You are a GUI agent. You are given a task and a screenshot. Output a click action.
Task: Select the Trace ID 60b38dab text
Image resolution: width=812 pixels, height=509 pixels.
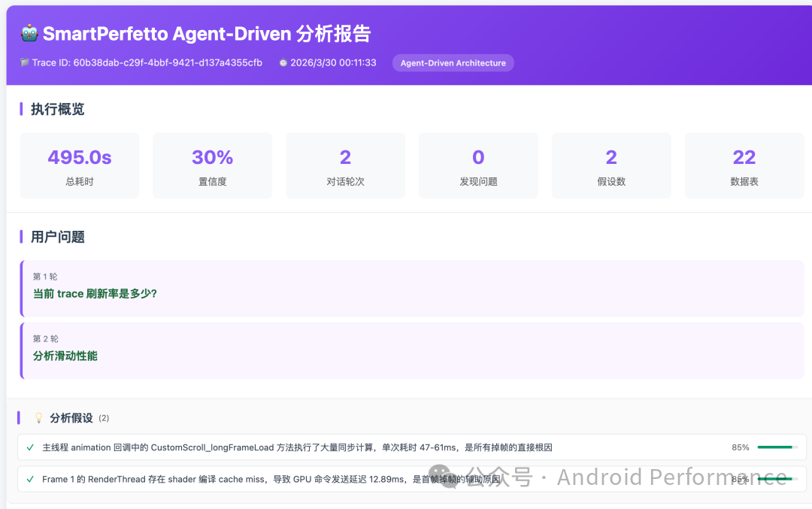click(147, 62)
